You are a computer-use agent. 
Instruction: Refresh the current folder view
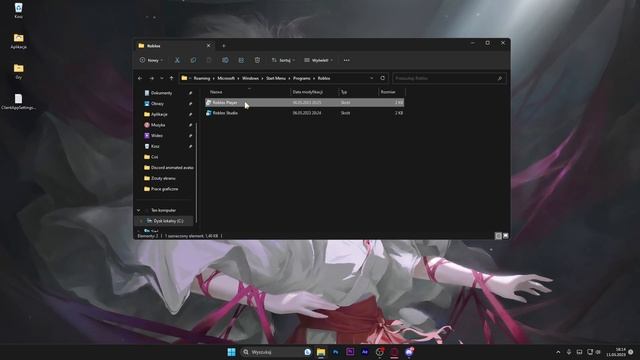coord(382,78)
